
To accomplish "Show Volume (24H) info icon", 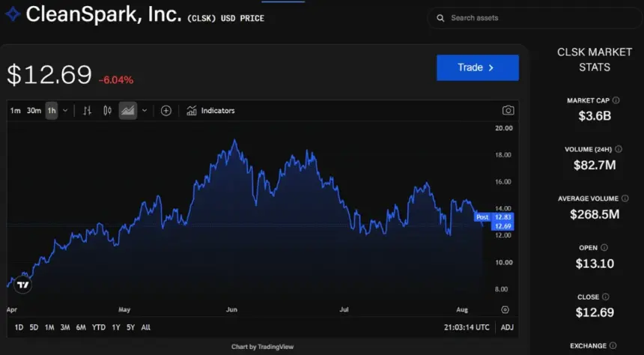I will pyautogui.click(x=619, y=150).
